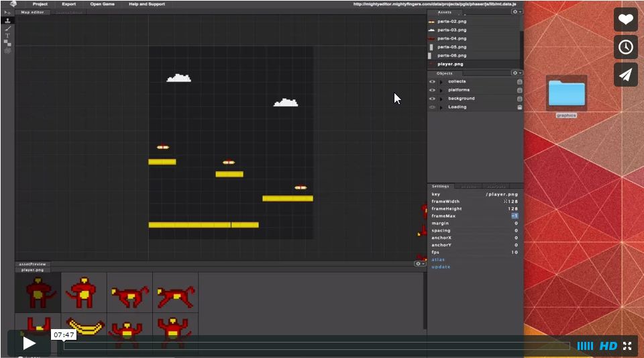Screen dimensions: 644x358
Task: Select parts-05.png asset icon
Action: pos(431,47)
